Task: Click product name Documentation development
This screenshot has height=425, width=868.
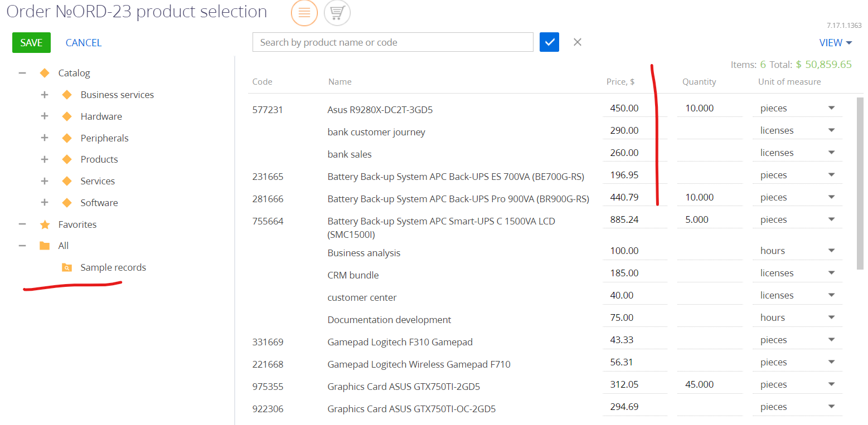Action: pyautogui.click(x=389, y=320)
